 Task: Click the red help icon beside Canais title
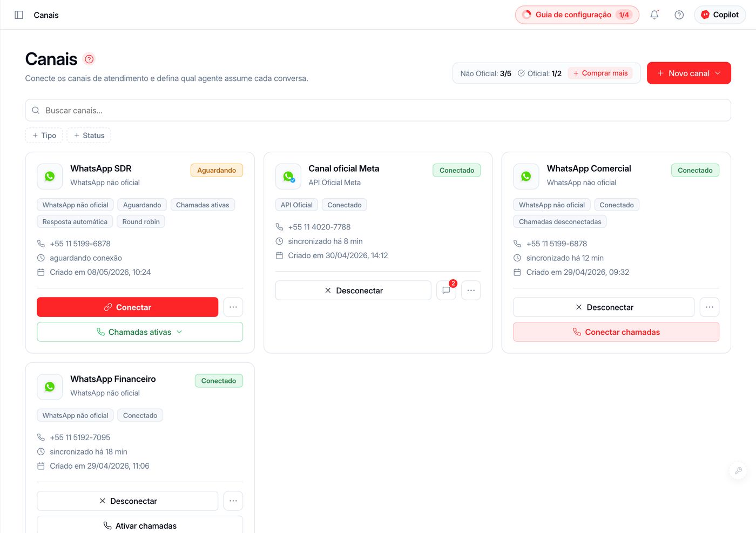pos(90,59)
